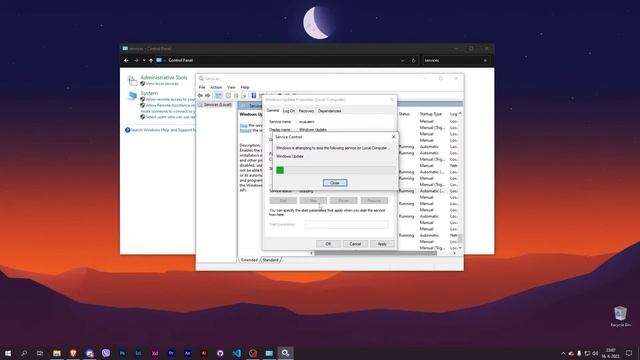Open Viber from taskbar
Screen dimensions: 640x360
tap(106, 353)
